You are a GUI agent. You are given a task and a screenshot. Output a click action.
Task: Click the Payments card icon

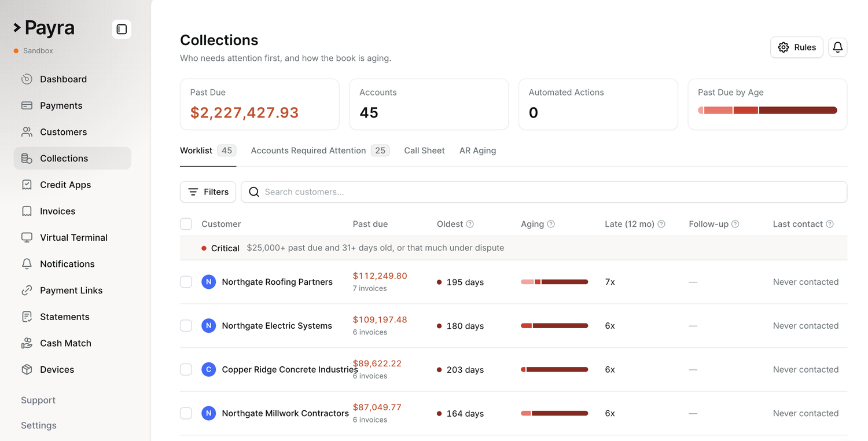27,105
